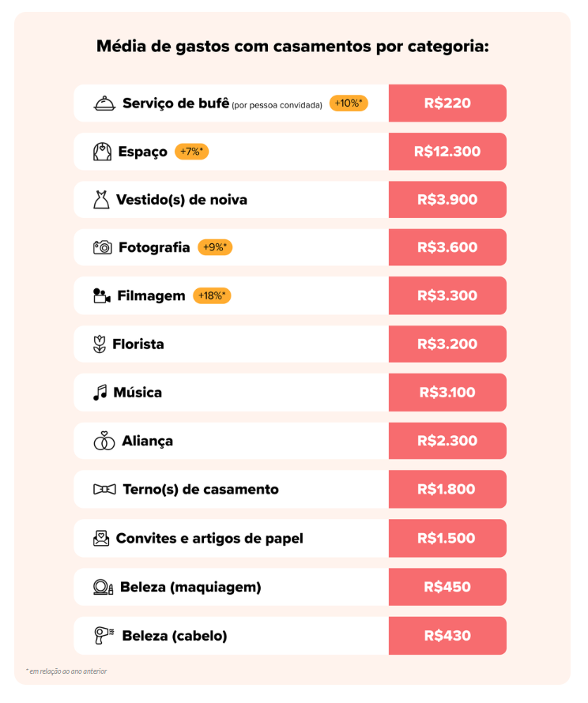Click the flower icon beside Florista
This screenshot has height=703, width=588.
tap(100, 344)
